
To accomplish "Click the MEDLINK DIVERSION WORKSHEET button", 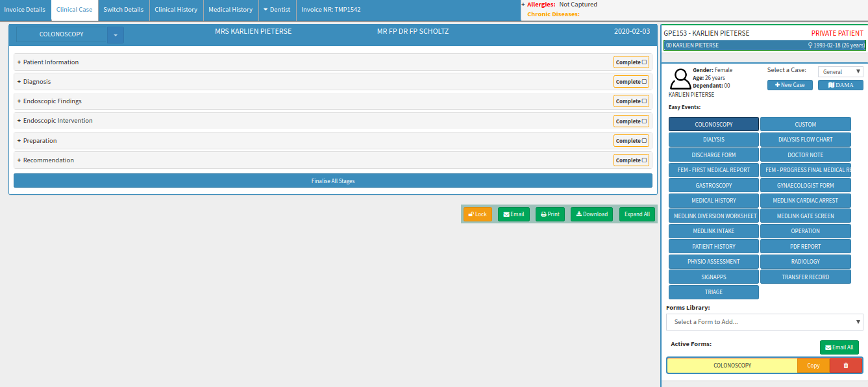I will click(x=713, y=216).
